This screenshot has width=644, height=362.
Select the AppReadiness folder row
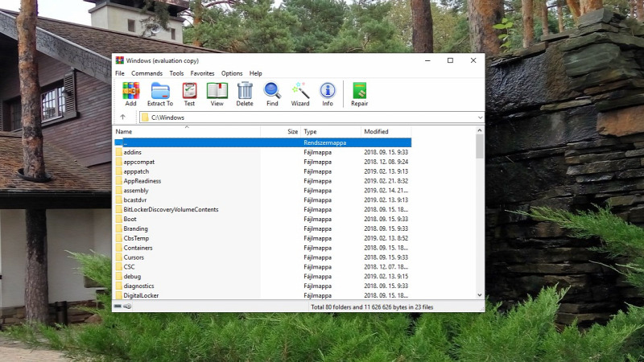click(142, 181)
